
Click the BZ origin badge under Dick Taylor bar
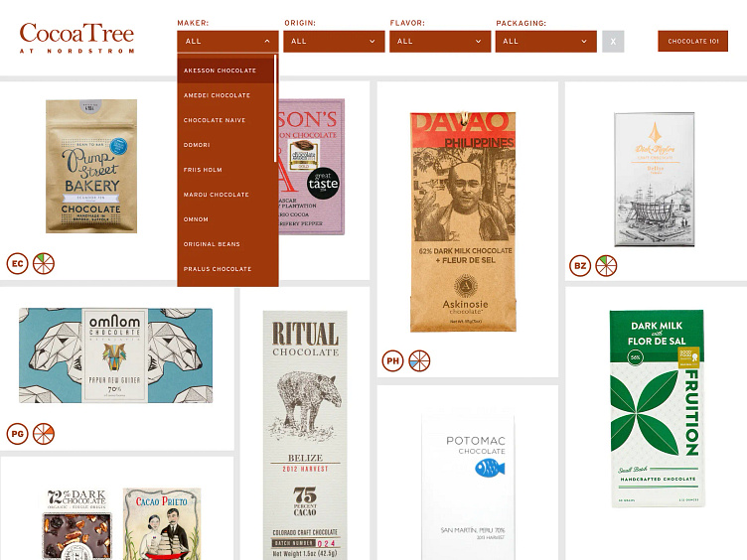tap(580, 266)
